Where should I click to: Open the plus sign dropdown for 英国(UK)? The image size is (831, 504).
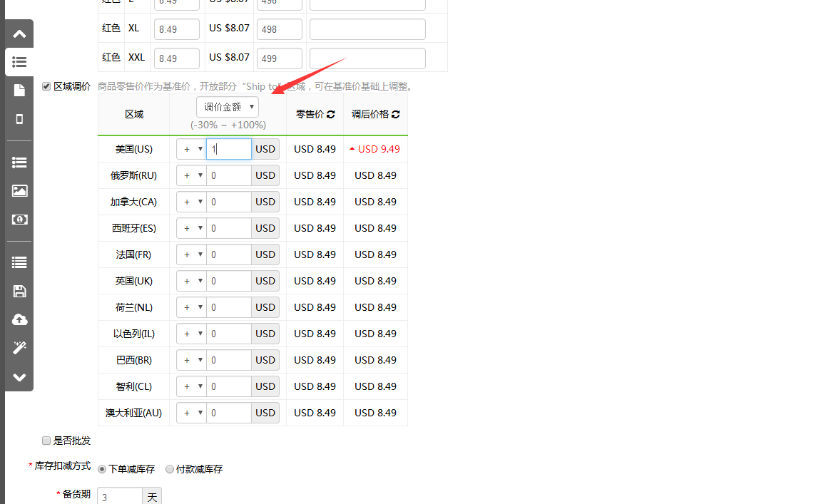point(191,281)
